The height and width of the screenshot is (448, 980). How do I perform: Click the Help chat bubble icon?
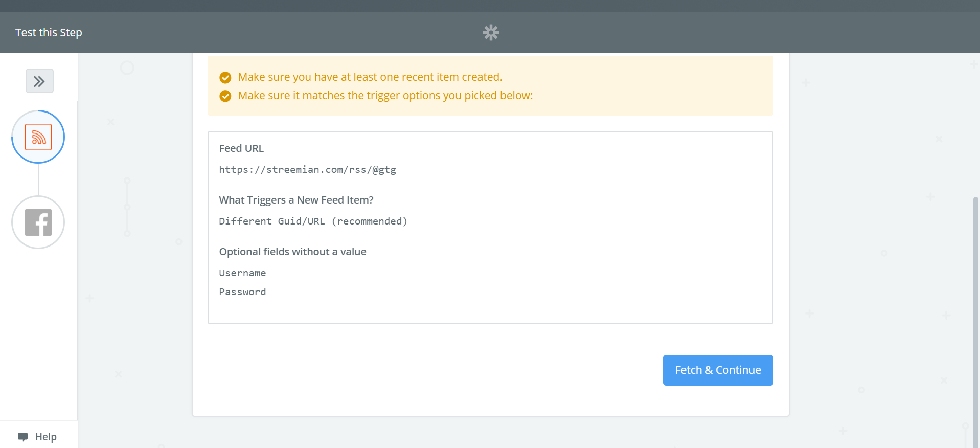pos(23,437)
